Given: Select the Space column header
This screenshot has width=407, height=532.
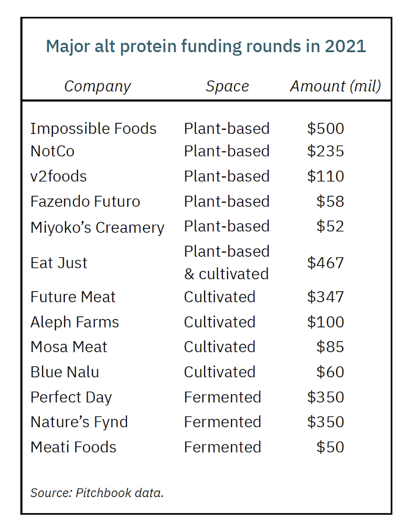Looking at the screenshot, I should point(227,86).
